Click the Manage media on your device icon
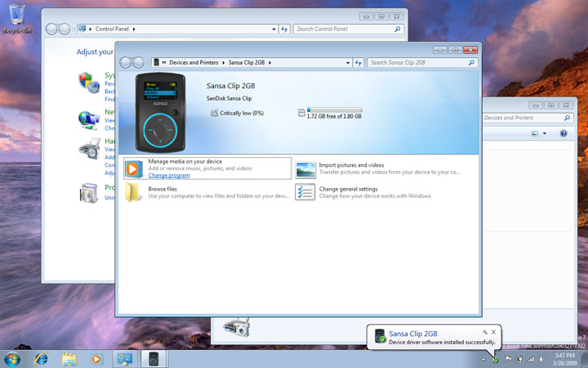 click(134, 168)
